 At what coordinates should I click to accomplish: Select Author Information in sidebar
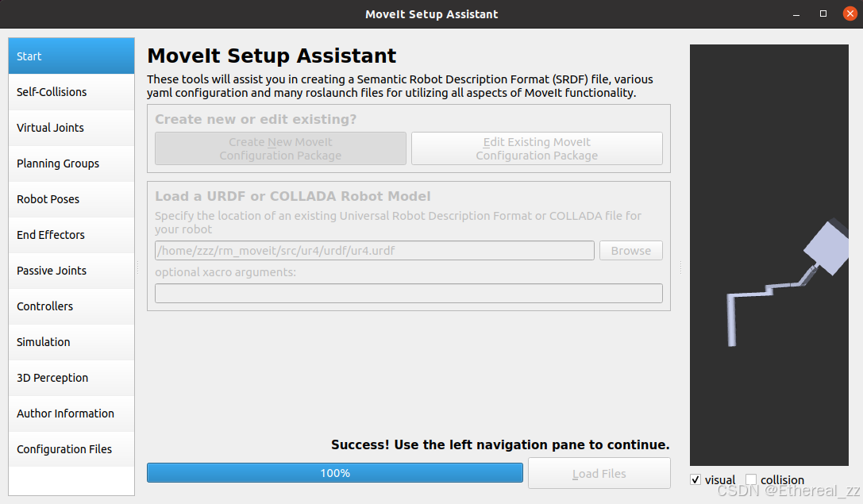pyautogui.click(x=71, y=414)
